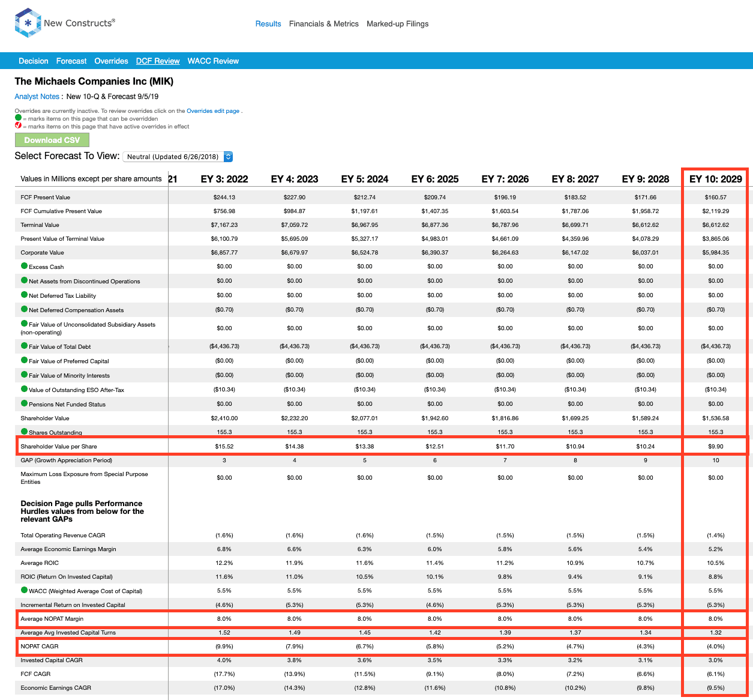Click the Invested Capital CAGR label
Screen dimensions: 753x700
pyautogui.click(x=52, y=660)
